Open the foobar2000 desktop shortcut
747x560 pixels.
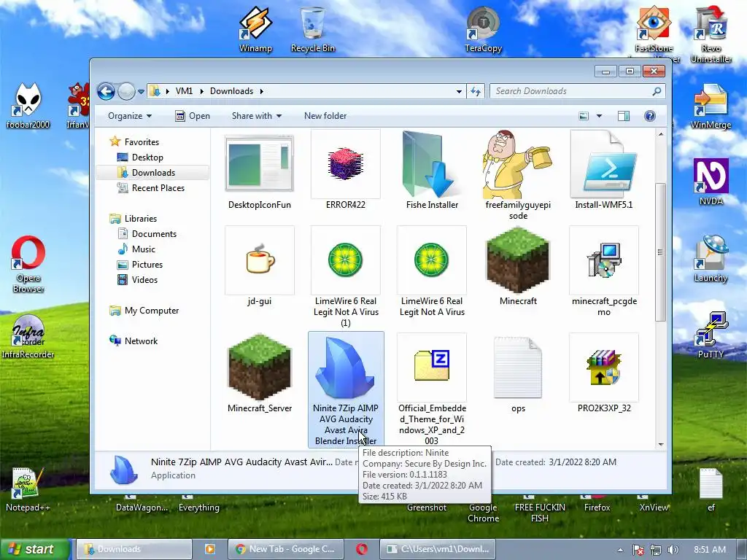tap(28, 106)
